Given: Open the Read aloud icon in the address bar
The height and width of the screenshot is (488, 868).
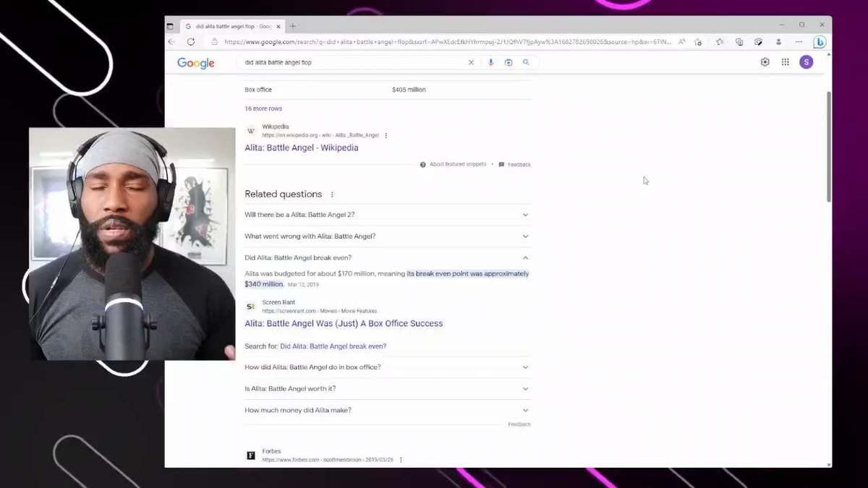Looking at the screenshot, I should (682, 42).
